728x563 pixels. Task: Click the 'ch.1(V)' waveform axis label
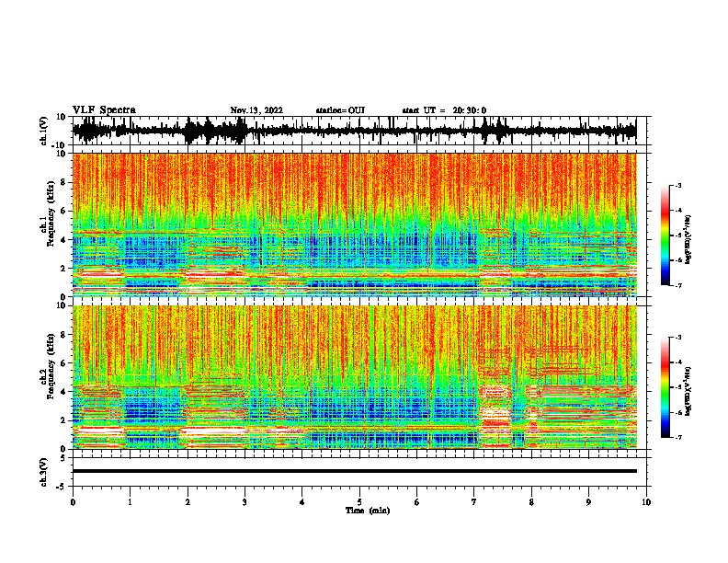[x=45, y=131]
